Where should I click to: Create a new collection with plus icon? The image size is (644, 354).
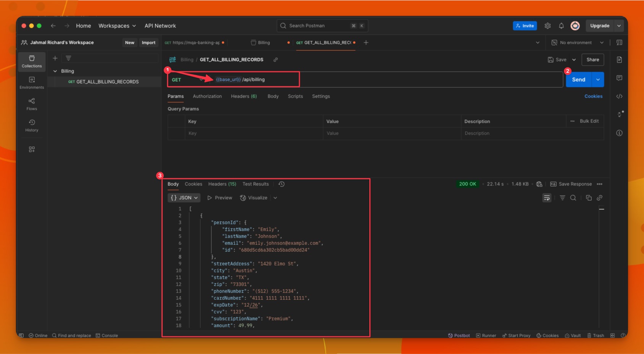[x=55, y=58]
